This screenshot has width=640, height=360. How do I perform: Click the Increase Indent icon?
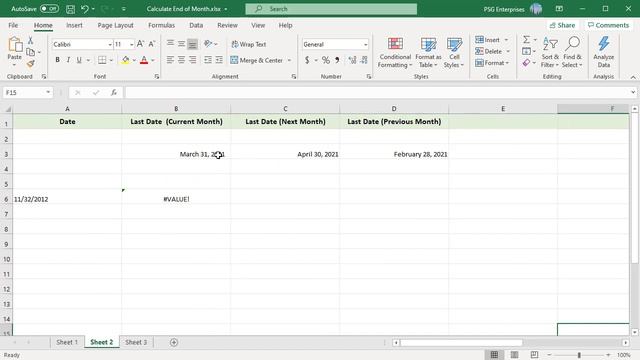click(x=219, y=60)
